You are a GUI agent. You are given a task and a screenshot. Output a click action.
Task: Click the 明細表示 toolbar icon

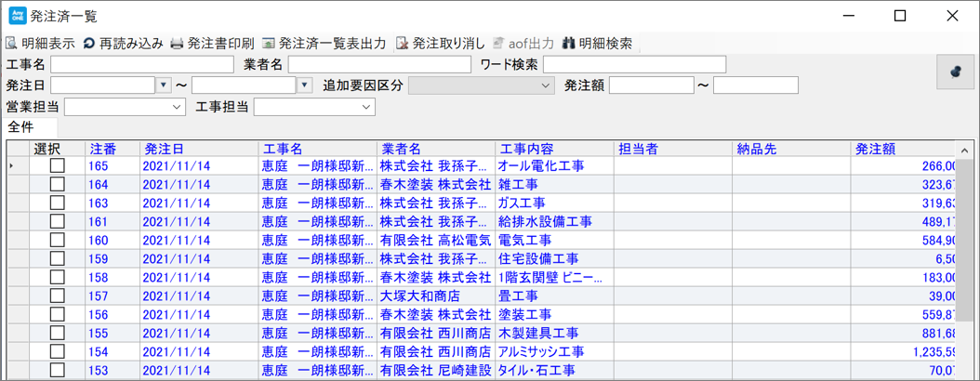click(x=10, y=44)
